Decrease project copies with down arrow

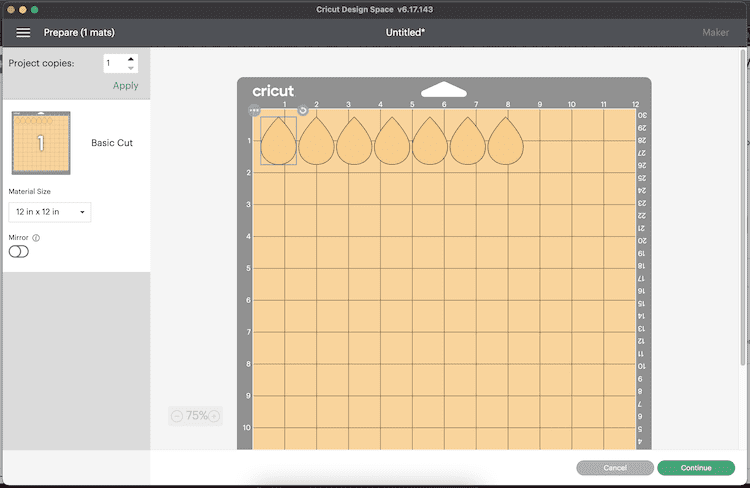pyautogui.click(x=131, y=68)
